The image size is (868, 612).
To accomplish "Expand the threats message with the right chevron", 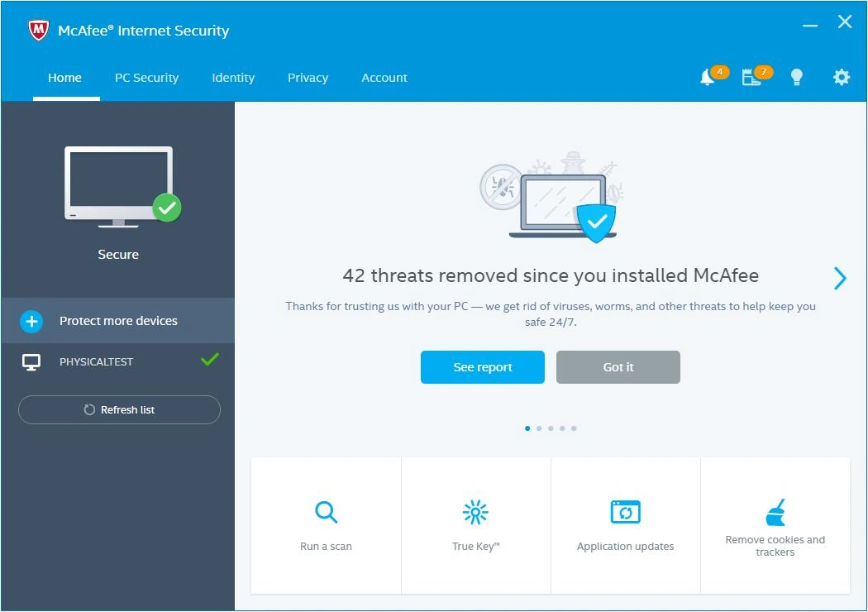I will pyautogui.click(x=840, y=279).
